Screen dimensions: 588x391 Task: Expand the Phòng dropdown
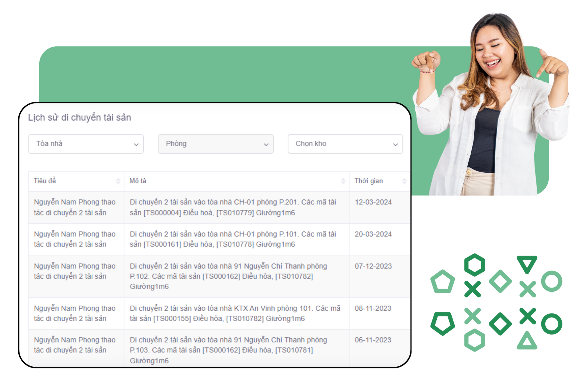215,144
